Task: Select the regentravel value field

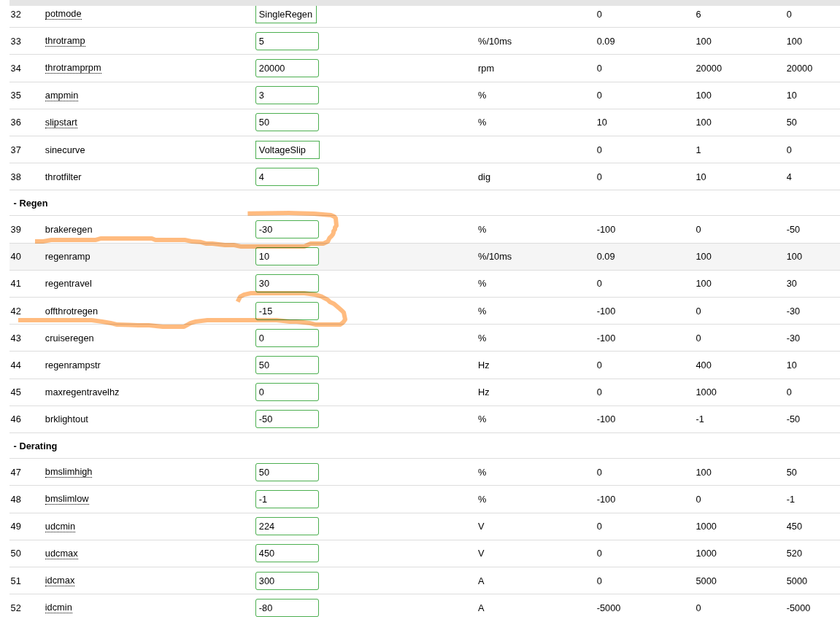Action: tap(287, 283)
